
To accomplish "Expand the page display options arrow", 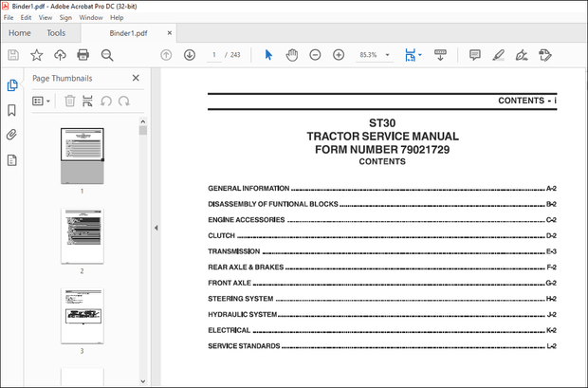I will 420,55.
